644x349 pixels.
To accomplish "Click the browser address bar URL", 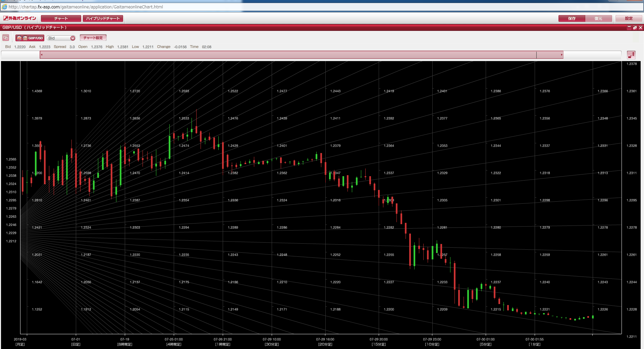I will [86, 7].
